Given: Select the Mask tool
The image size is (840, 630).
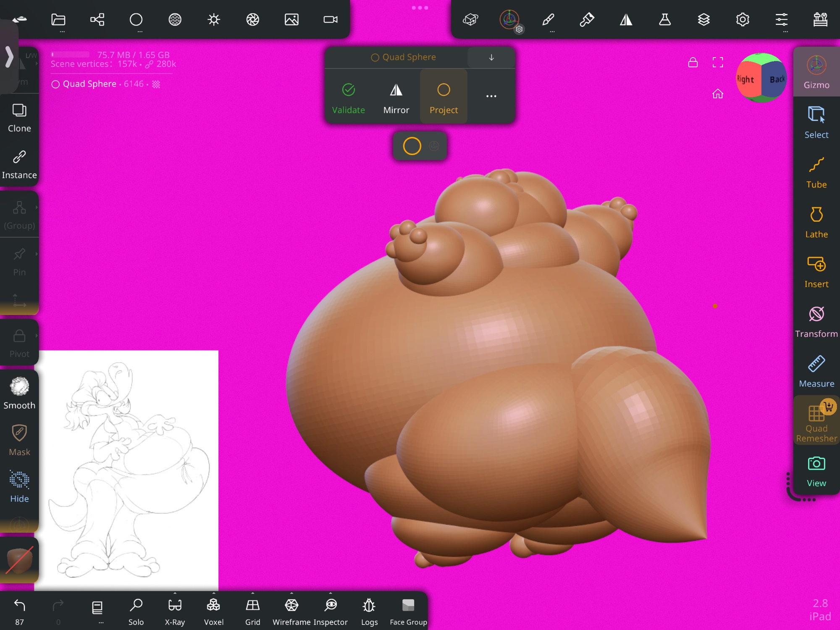Looking at the screenshot, I should 19,440.
